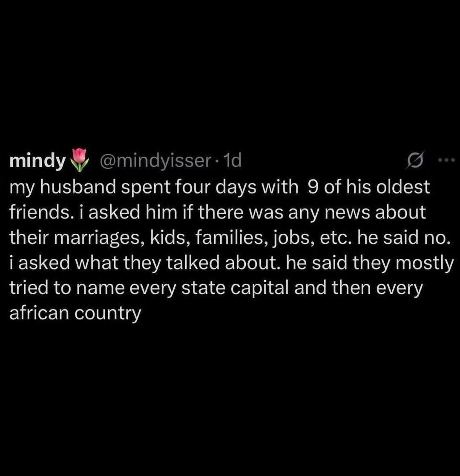Click the final line 'african country'
The image size is (460, 476).
click(75, 314)
